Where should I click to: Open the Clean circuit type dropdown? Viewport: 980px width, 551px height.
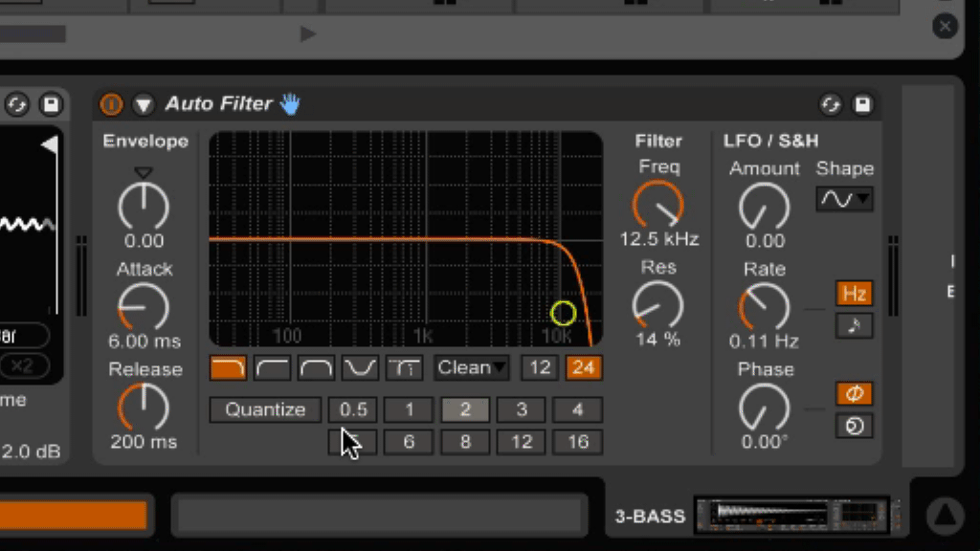(472, 367)
